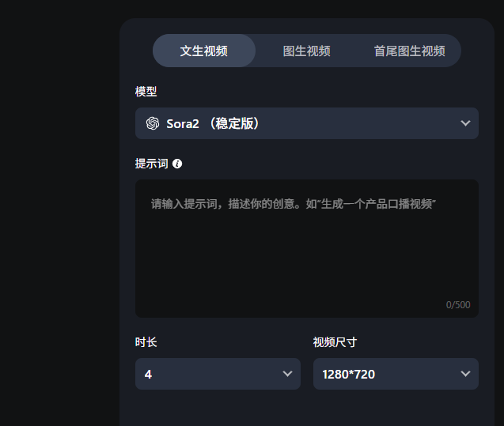Click the 视频尺寸 field label
Image resolution: width=504 pixels, height=426 pixels.
coord(335,342)
